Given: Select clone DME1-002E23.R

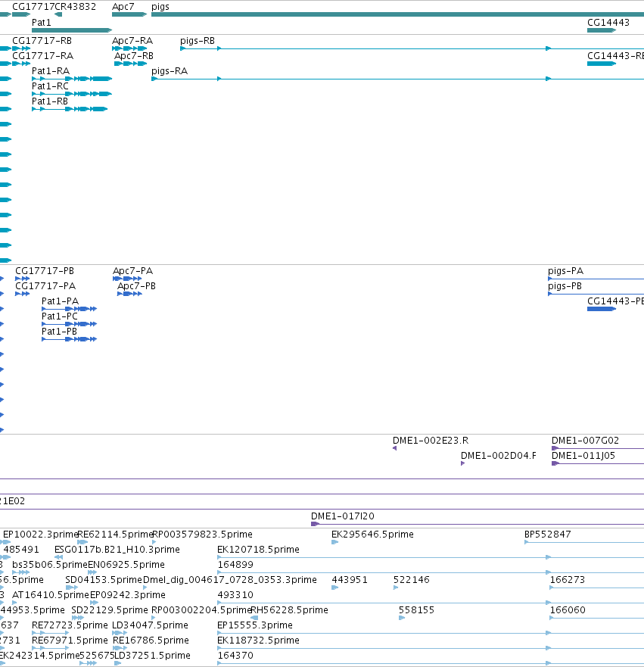Looking at the screenshot, I should click(x=394, y=448).
